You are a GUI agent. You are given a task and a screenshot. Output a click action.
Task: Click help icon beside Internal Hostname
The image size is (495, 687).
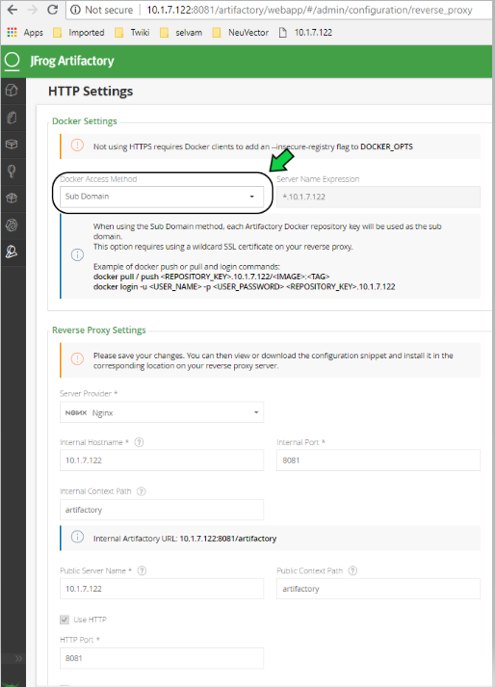coord(139,442)
